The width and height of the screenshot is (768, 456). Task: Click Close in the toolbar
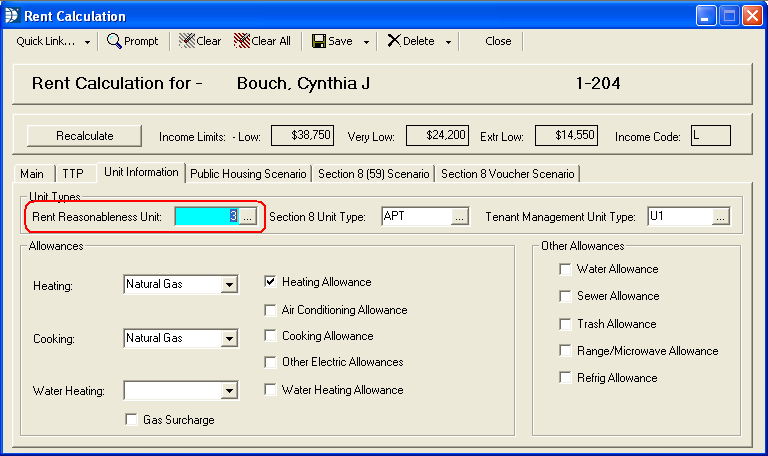pyautogui.click(x=498, y=41)
